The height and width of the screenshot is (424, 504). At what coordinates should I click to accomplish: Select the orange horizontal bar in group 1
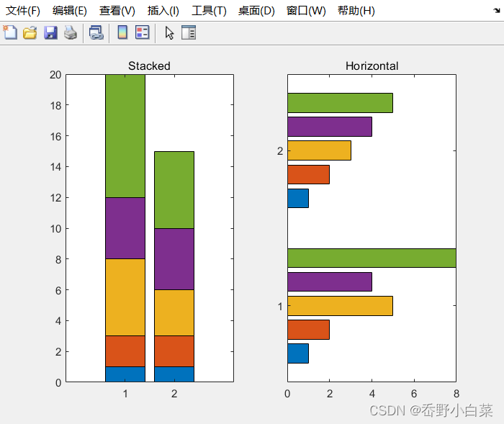(309, 330)
